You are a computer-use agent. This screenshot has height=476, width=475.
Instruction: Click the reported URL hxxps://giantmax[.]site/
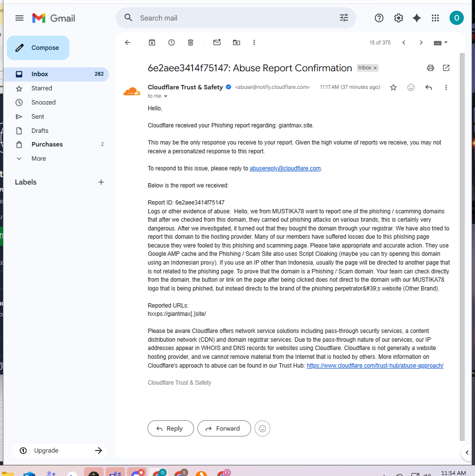[177, 314]
